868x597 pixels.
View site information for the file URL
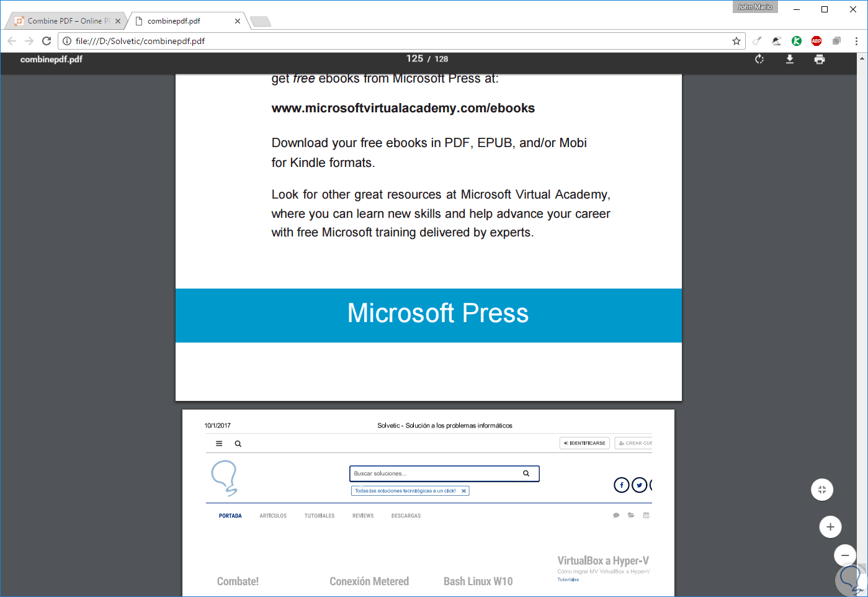(67, 41)
